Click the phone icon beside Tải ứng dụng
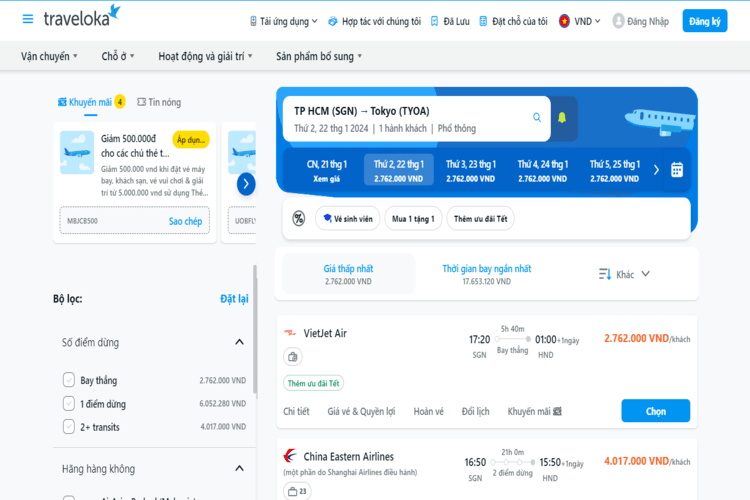Screen dimensions: 750x500 coord(253,21)
